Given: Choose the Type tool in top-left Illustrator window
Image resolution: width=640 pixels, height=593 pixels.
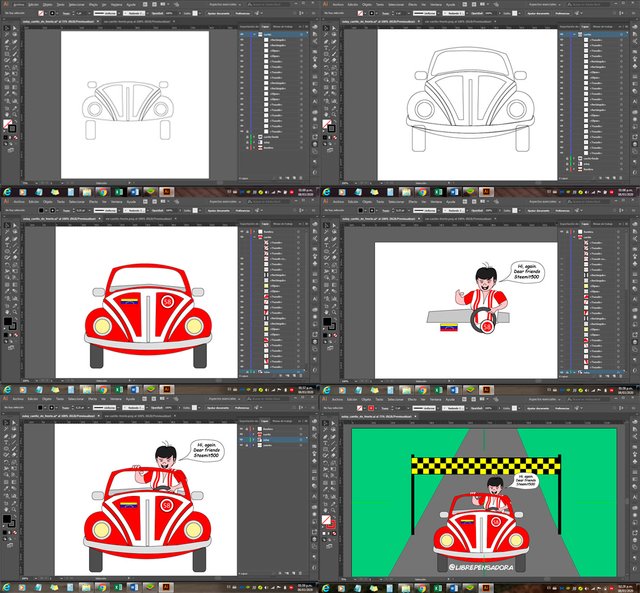Looking at the screenshot, I should [7, 48].
